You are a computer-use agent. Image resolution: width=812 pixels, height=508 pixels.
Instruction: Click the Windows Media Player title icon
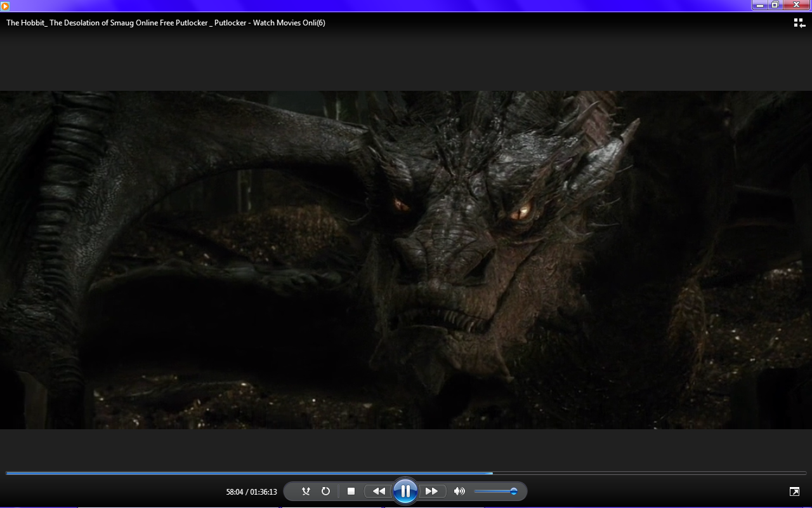(5, 6)
